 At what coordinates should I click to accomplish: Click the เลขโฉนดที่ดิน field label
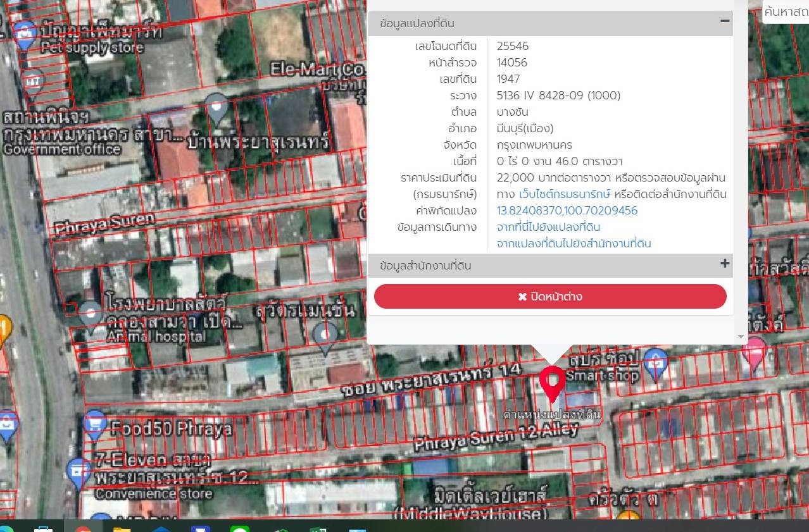[x=446, y=46]
